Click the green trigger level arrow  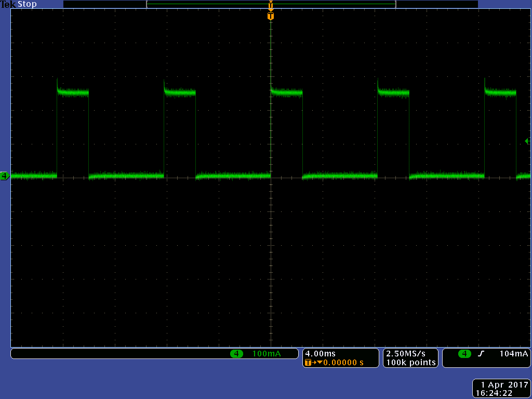(527, 141)
